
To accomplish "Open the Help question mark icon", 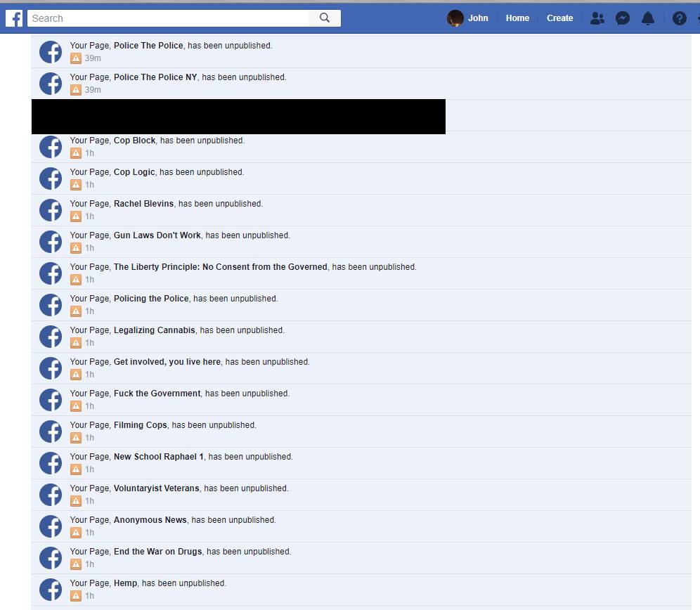I will (679, 18).
